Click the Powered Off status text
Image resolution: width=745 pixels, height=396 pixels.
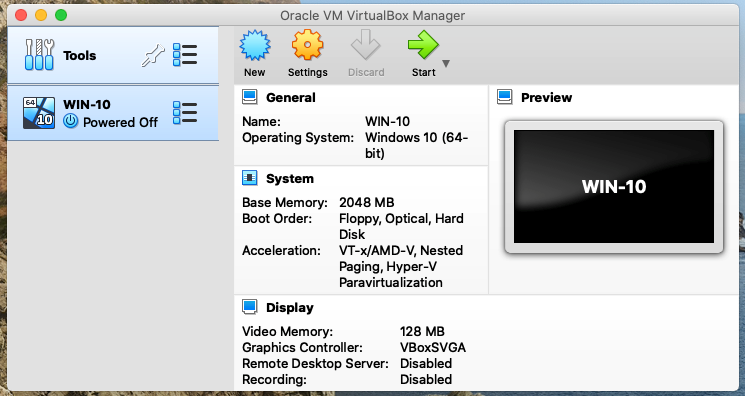[x=120, y=122]
